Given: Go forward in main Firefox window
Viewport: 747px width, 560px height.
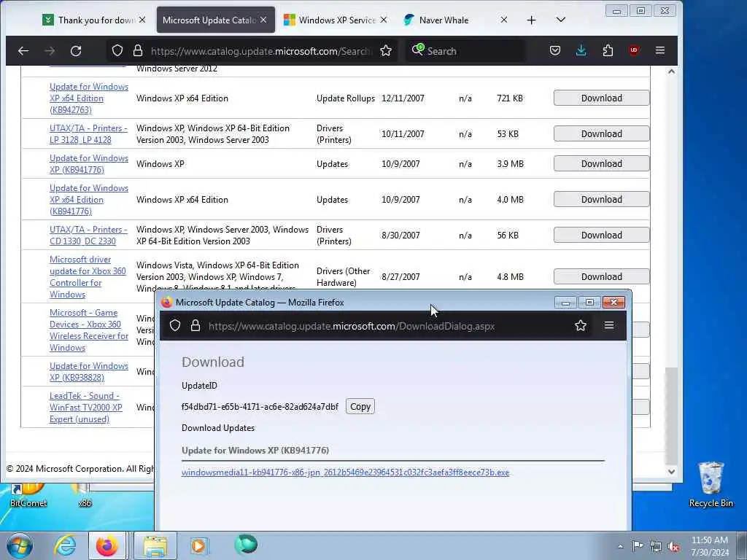Looking at the screenshot, I should 50,50.
